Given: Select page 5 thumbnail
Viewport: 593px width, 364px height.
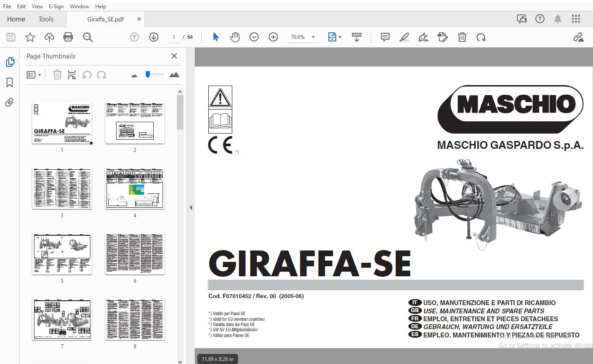Looking at the screenshot, I should point(62,254).
